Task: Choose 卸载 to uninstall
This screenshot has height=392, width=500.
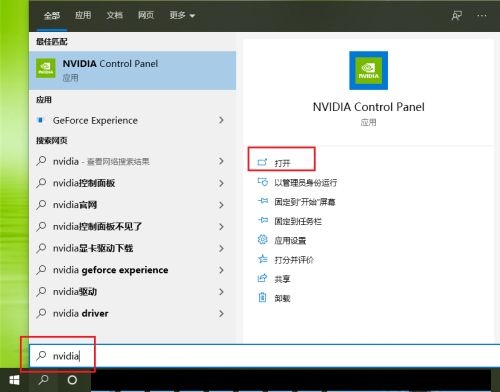Action: click(x=282, y=298)
